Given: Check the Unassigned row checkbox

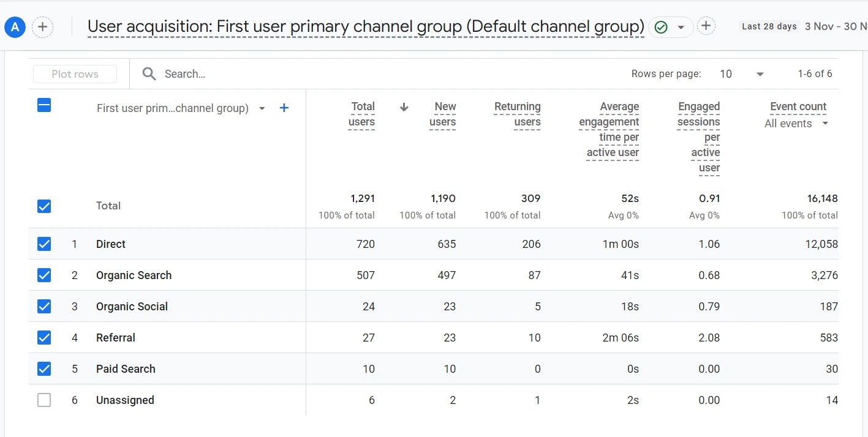Looking at the screenshot, I should coord(44,400).
